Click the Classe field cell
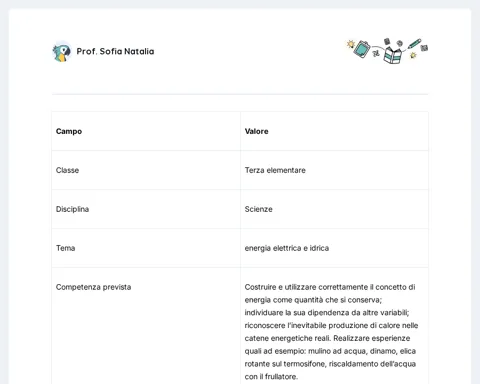 pos(146,170)
